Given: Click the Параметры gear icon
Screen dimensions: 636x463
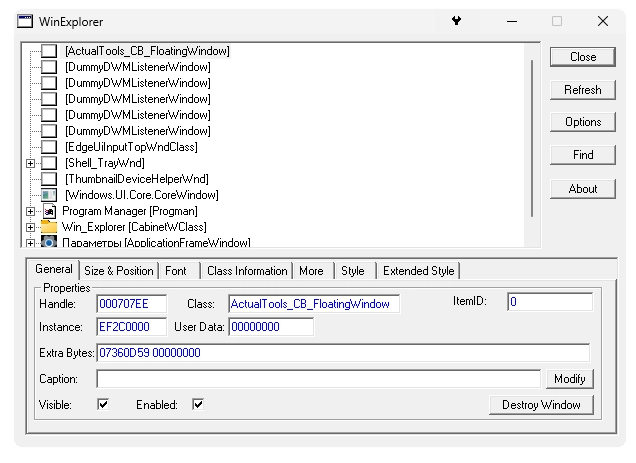Looking at the screenshot, I should click(49, 242).
